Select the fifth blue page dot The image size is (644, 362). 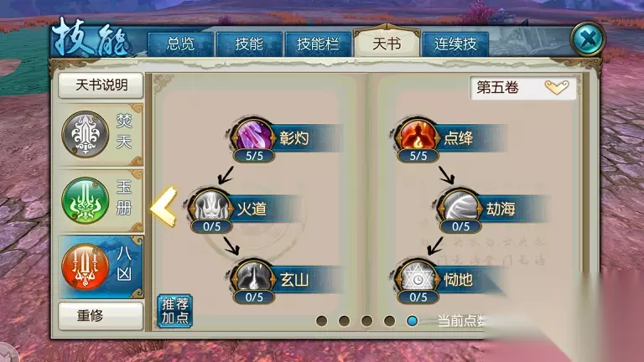click(x=412, y=321)
